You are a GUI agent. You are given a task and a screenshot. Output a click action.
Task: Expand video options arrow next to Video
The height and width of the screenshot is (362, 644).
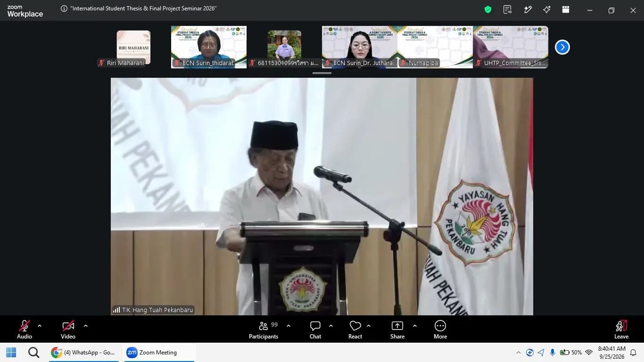[x=86, y=326]
